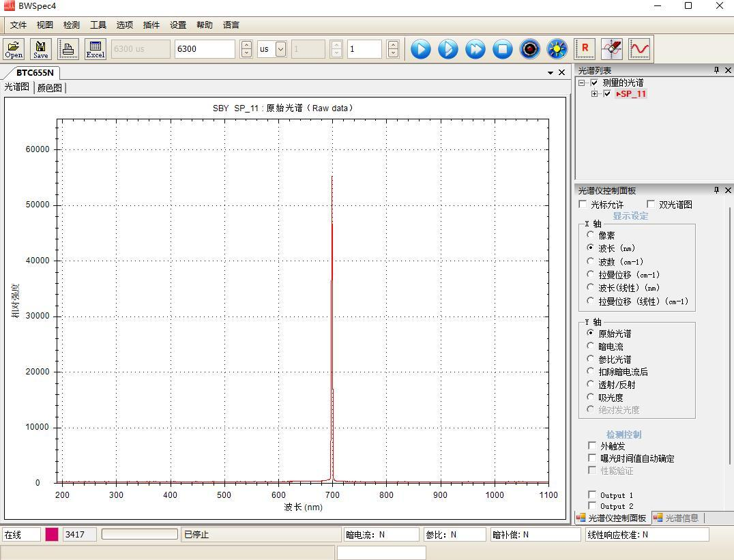The image size is (734, 560).
Task: Switch to the 颜色图 tab
Action: [50, 88]
